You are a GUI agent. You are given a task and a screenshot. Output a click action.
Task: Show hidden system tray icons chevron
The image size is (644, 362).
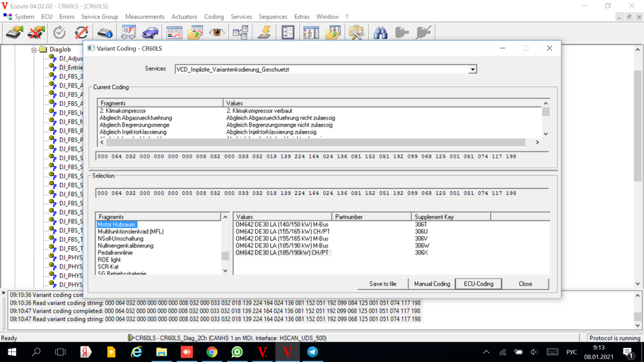tap(486, 352)
